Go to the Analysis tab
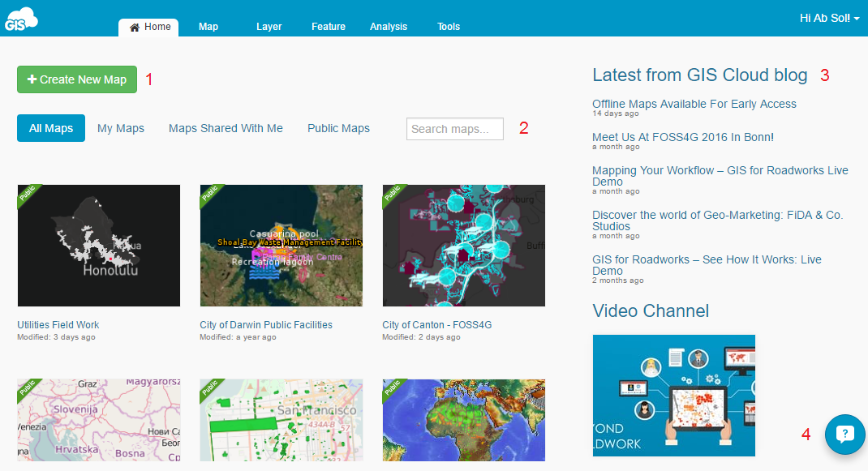This screenshot has width=868, height=471. point(389,27)
